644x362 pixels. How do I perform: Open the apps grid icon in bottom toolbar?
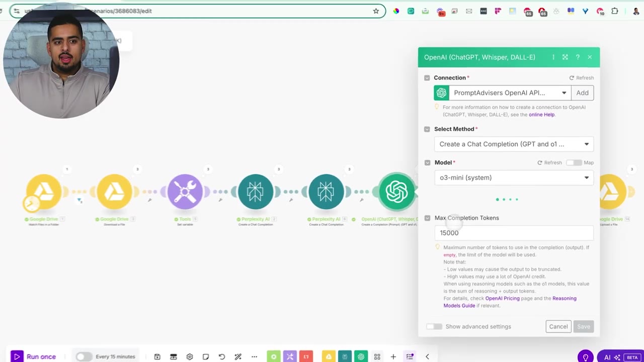(x=377, y=356)
